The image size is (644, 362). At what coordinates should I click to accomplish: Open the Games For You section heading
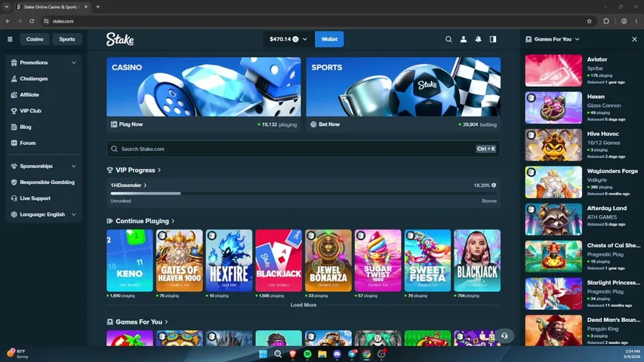pos(137,322)
